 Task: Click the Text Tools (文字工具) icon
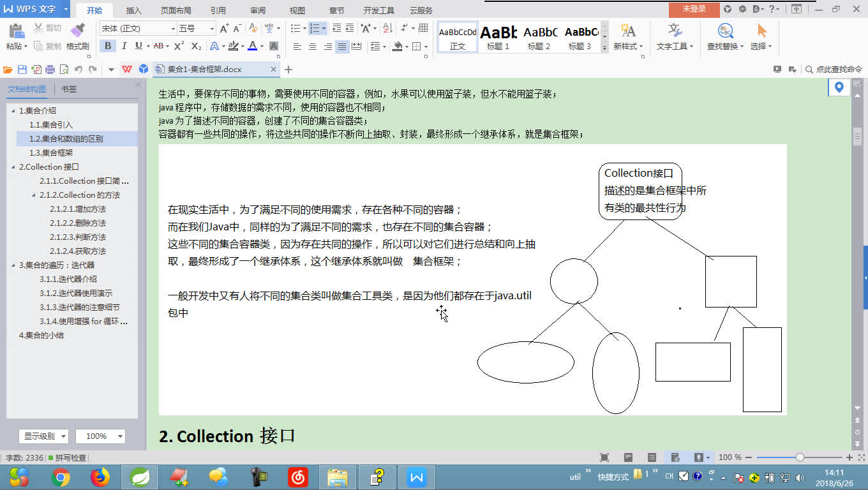click(675, 31)
